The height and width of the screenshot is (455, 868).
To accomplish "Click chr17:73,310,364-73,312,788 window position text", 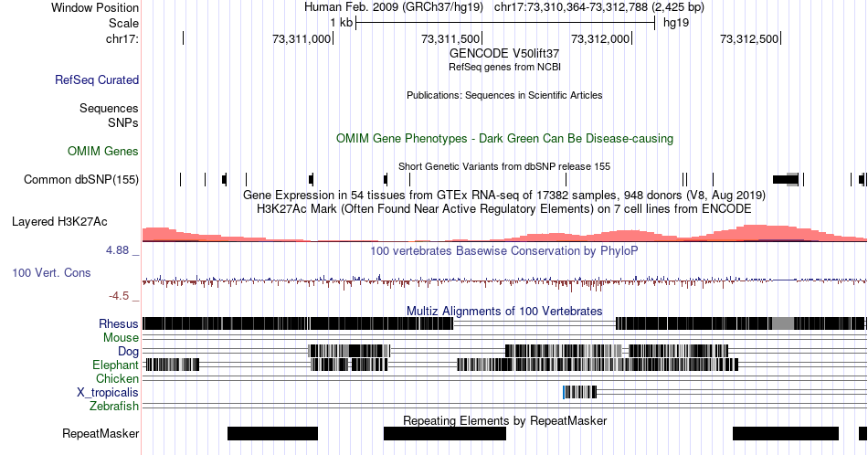I will point(599,7).
